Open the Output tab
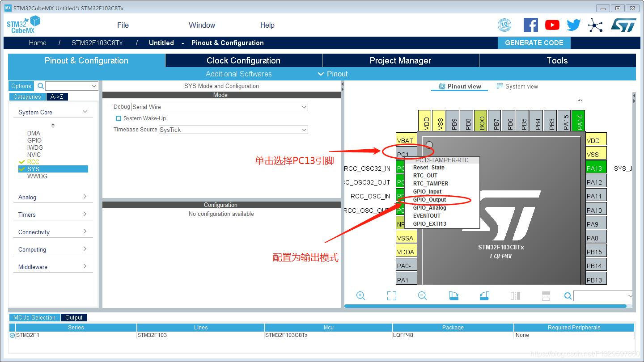 click(74, 317)
